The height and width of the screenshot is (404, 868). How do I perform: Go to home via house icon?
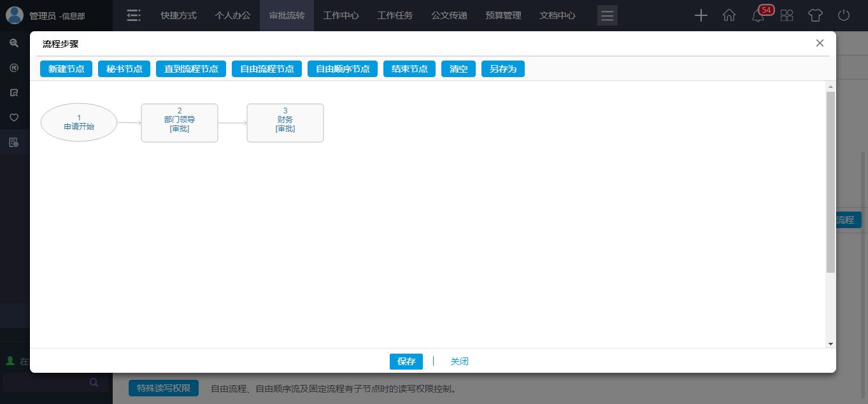pos(729,15)
